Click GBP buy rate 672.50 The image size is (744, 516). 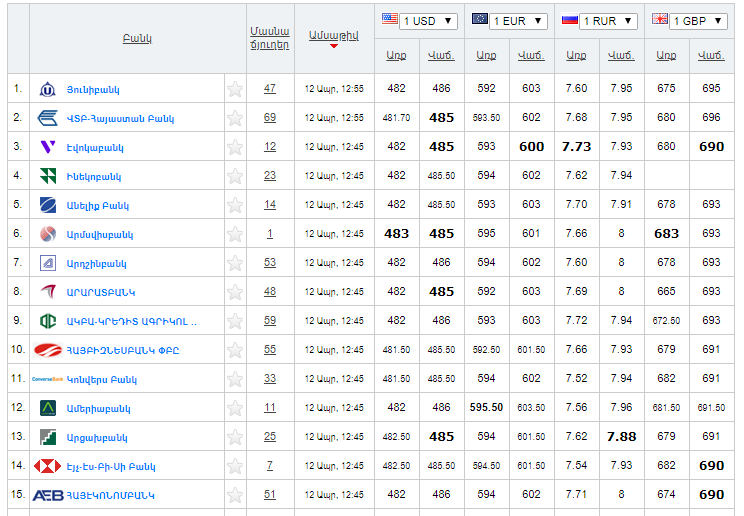(666, 321)
